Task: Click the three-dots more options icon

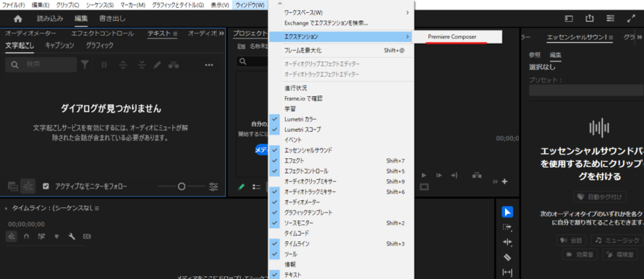Action: [x=209, y=64]
